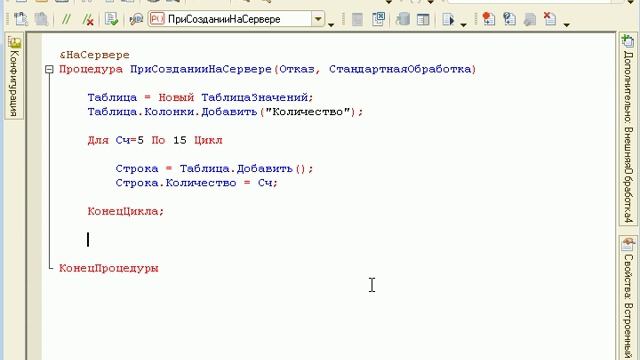Remove all breakpoints with red X page icon
Image resolution: width=640 pixels, height=360 pixels.
coord(550,19)
